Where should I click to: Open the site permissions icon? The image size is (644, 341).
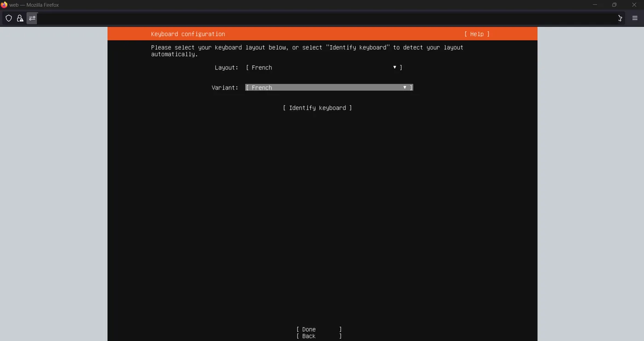click(x=32, y=18)
